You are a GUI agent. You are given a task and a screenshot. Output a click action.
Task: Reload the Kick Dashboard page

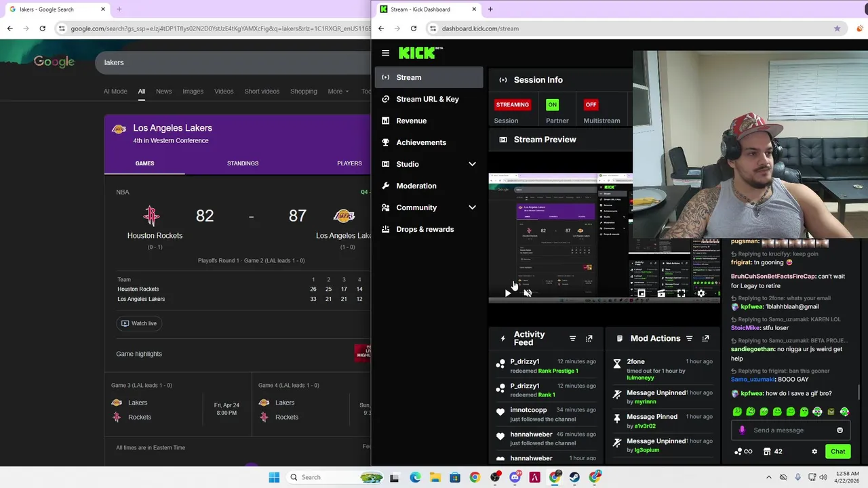(414, 28)
